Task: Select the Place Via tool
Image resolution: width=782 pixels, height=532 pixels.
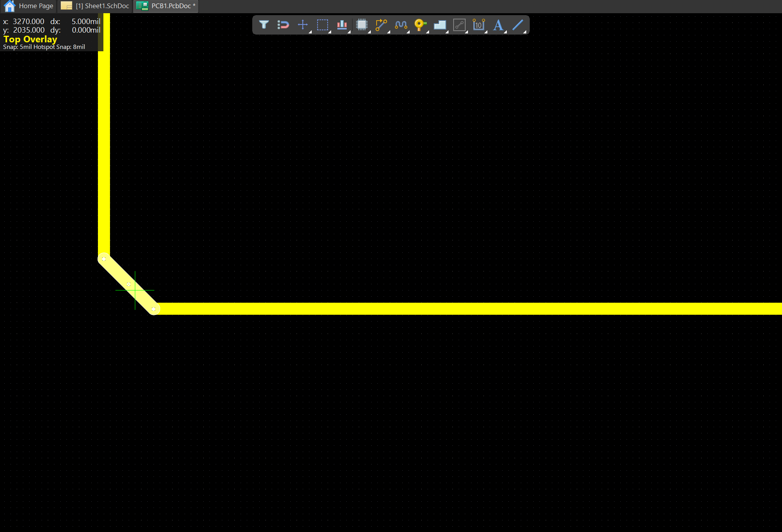Action: point(420,25)
